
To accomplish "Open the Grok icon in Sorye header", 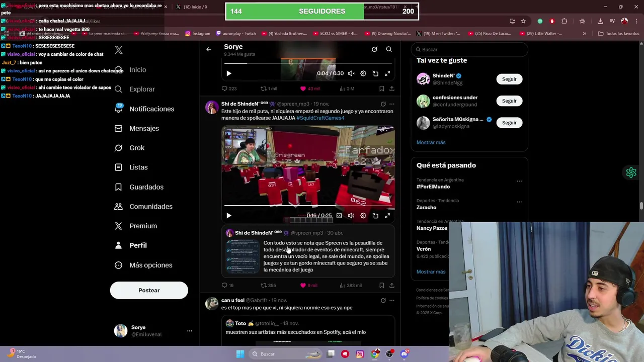I will point(374,49).
